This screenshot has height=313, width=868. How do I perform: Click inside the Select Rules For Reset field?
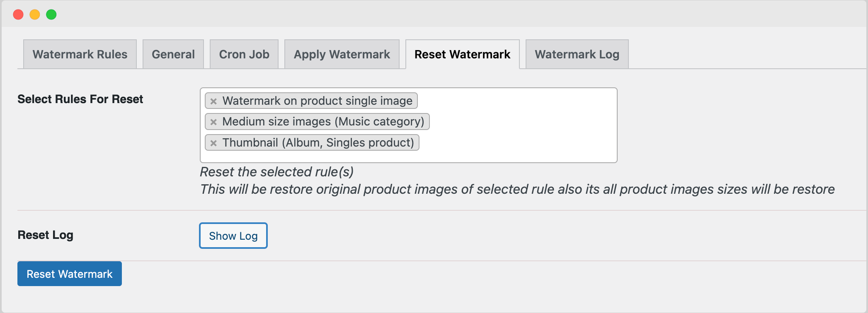pos(518,124)
